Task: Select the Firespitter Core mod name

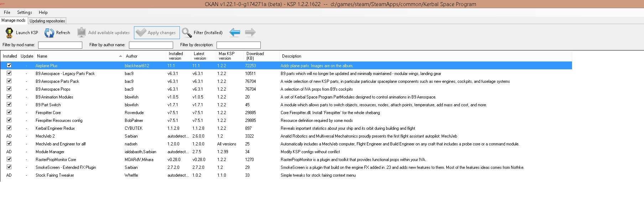Action: [48, 113]
